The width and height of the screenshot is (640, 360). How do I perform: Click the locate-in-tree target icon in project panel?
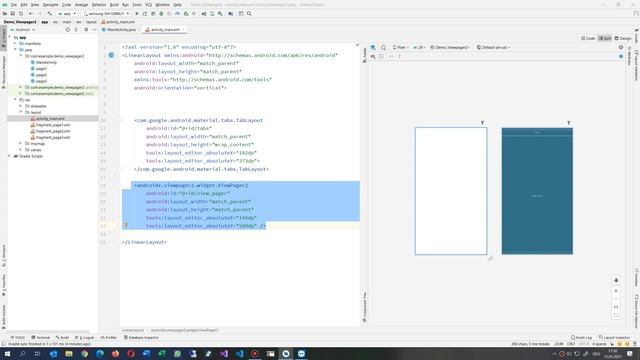68,30
